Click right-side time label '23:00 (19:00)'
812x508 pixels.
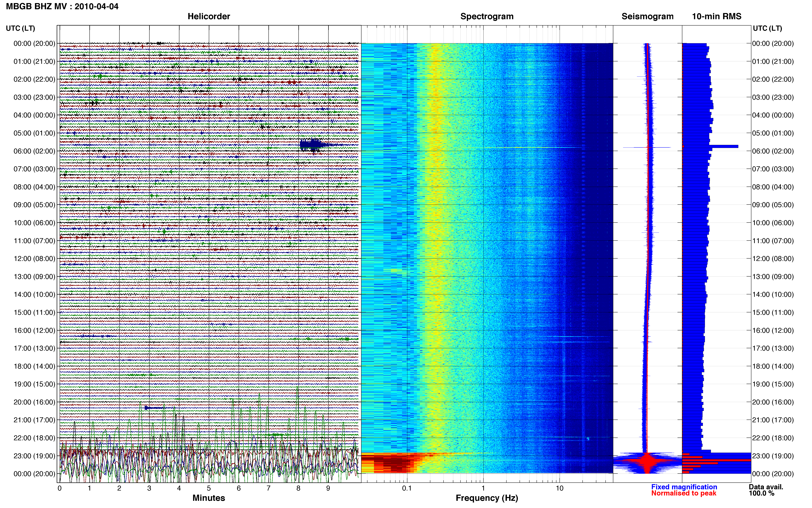coord(773,456)
